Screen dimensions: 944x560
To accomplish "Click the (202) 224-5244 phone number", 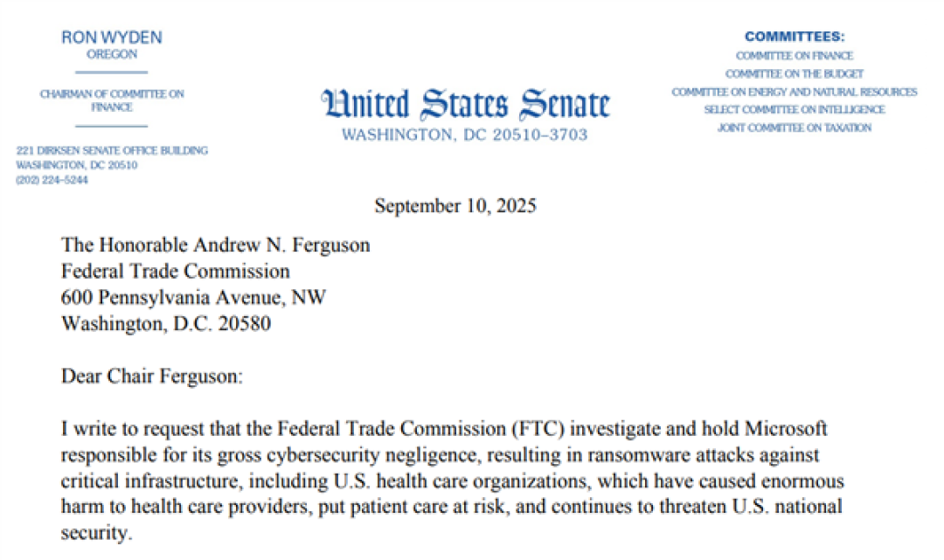I will pos(52,180).
